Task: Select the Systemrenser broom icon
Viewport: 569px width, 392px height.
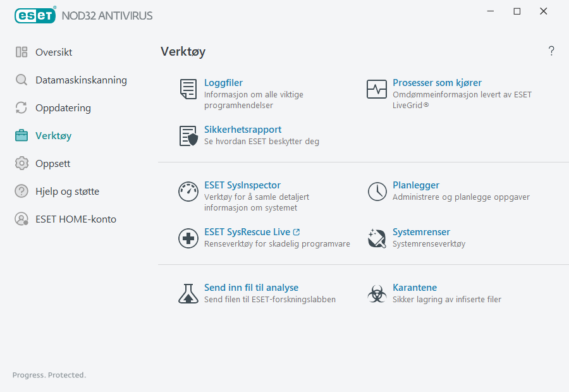Action: coord(377,238)
